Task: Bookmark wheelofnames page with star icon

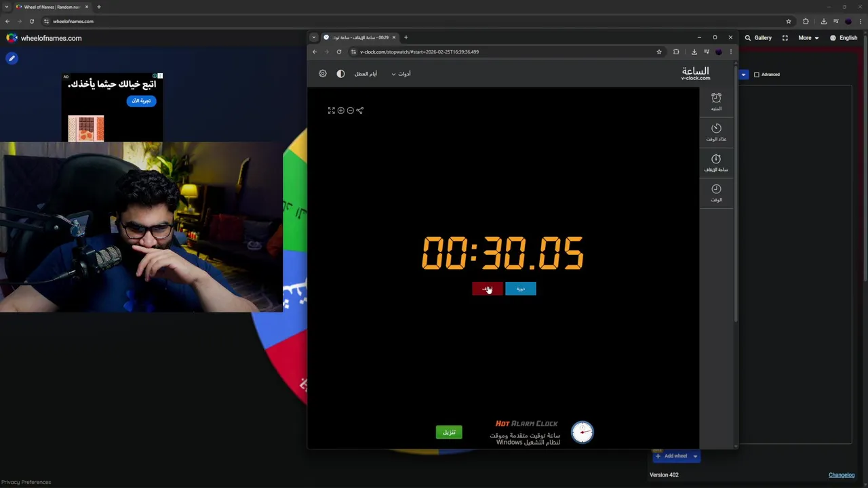Action: (x=788, y=21)
